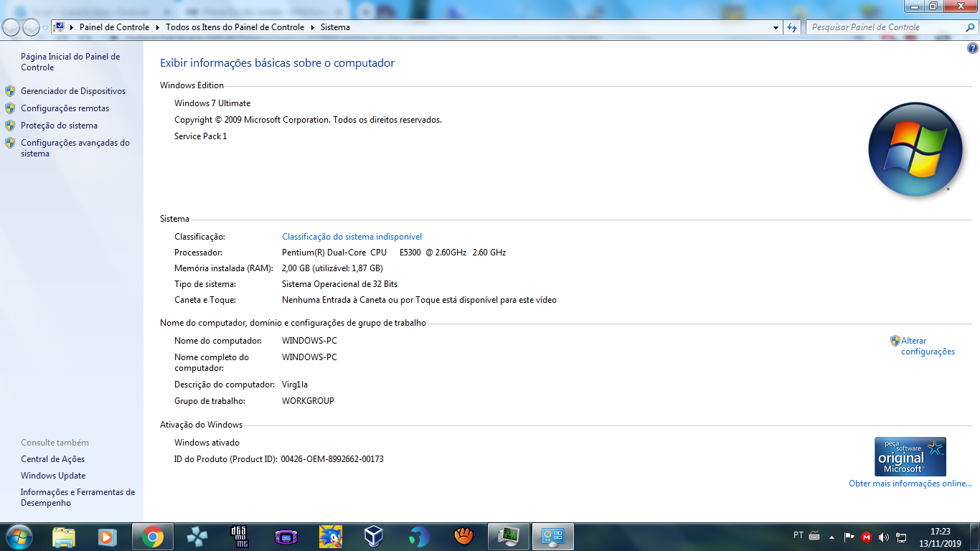
Task: Click the 'peça software original Microsoft' badge
Action: coord(910,456)
